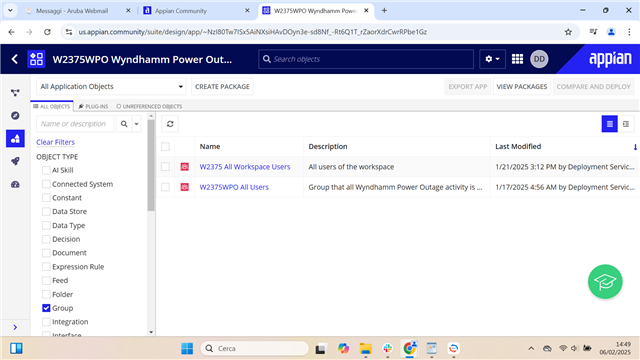Open the Explore compass icon in sidebar

click(x=15, y=116)
